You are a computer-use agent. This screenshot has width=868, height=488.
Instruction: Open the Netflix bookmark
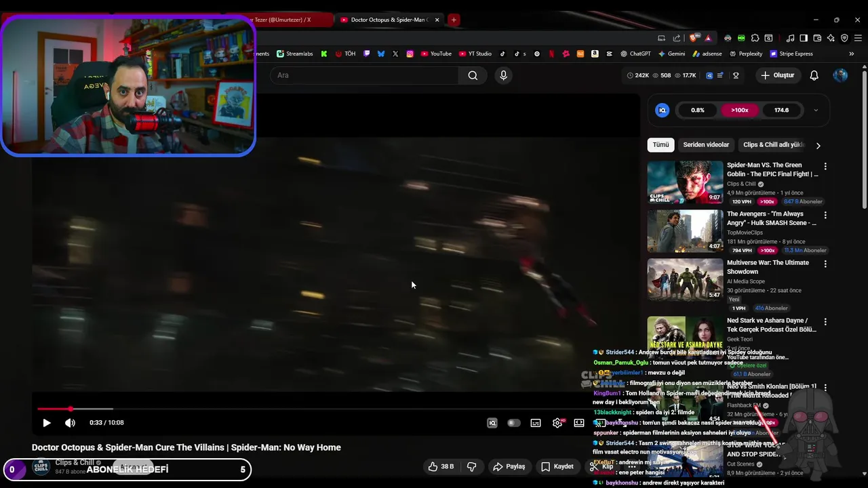tap(551, 54)
